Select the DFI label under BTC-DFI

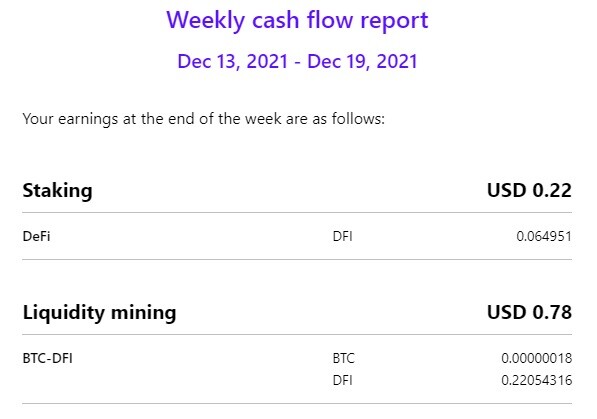pyautogui.click(x=343, y=381)
